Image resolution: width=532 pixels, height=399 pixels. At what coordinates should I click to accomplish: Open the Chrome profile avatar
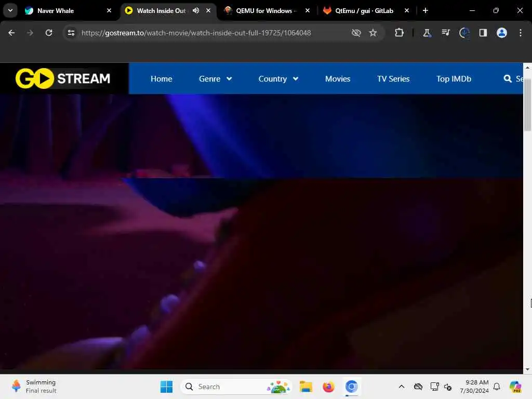point(502,33)
